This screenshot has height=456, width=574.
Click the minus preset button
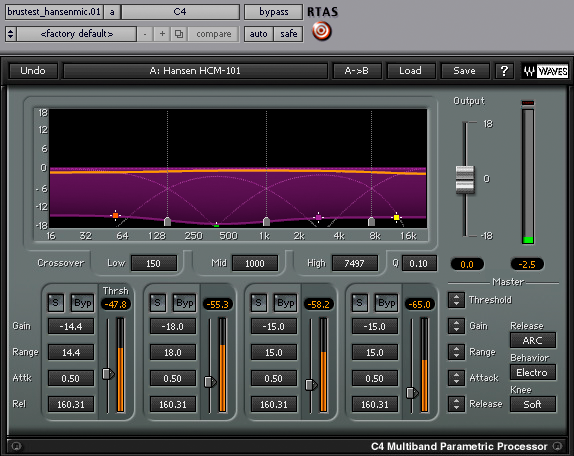pos(145,34)
